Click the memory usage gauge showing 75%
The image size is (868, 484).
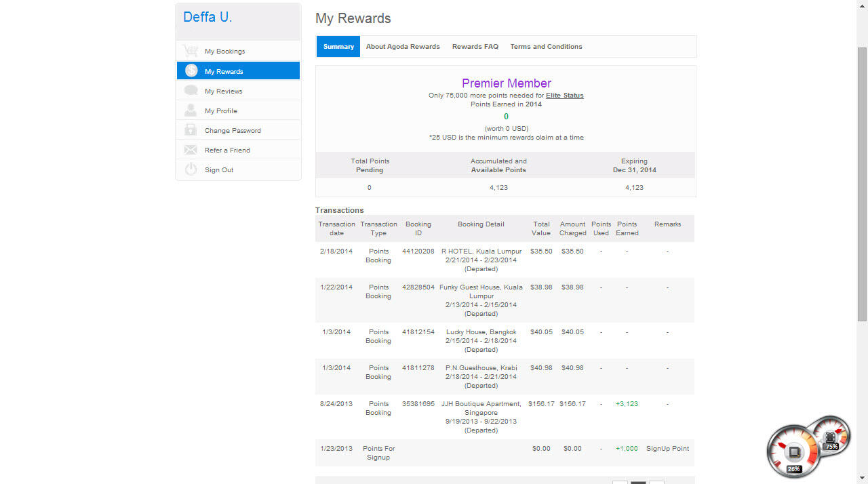click(831, 436)
